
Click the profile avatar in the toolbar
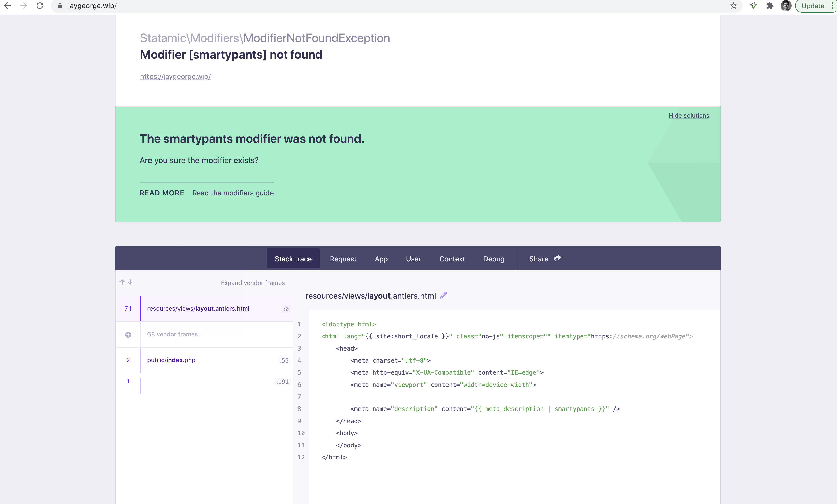coord(786,6)
